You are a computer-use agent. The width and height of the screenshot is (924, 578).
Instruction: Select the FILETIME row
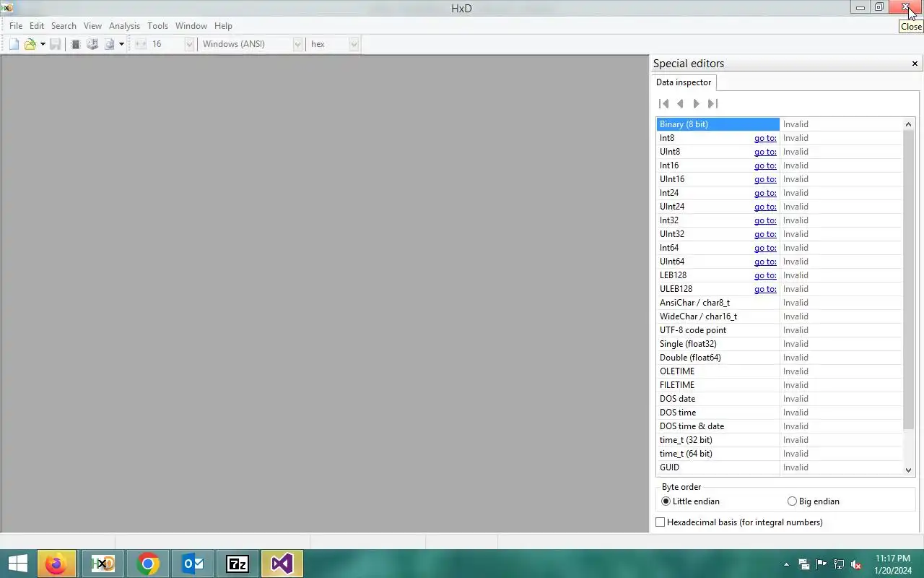(x=780, y=385)
